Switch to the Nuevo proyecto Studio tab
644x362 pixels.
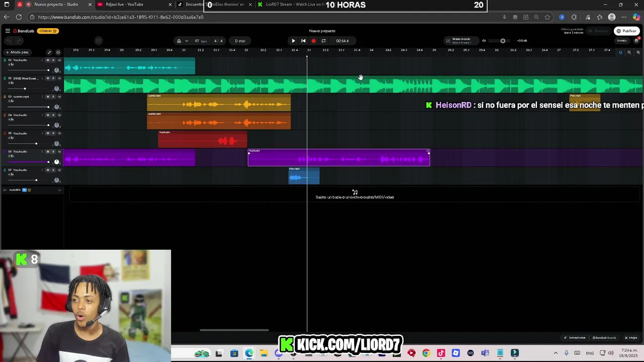click(54, 5)
